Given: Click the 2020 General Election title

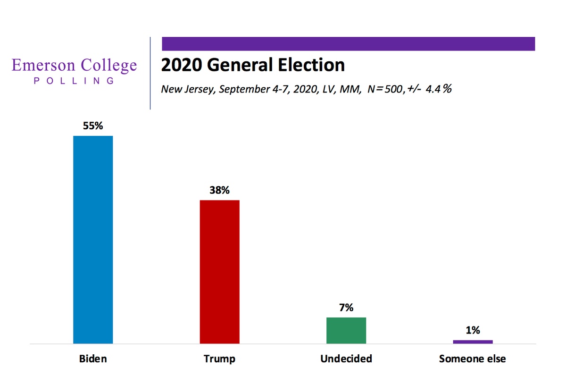Looking at the screenshot, I should point(253,65).
